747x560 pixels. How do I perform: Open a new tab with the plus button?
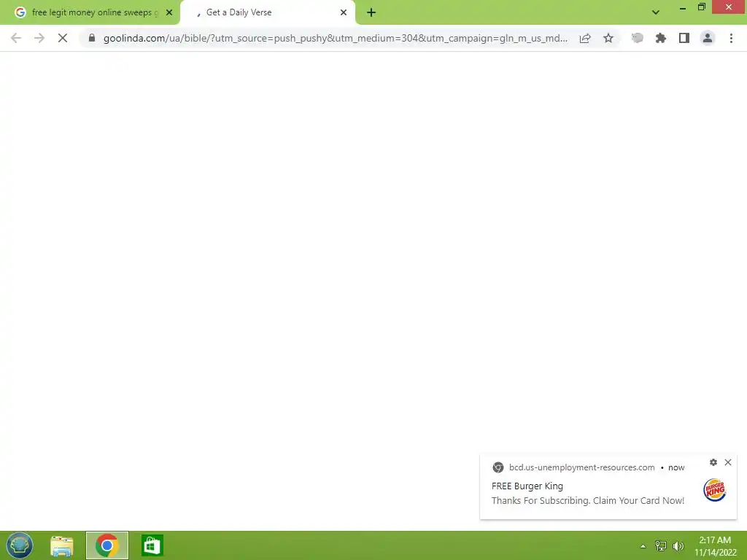371,12
